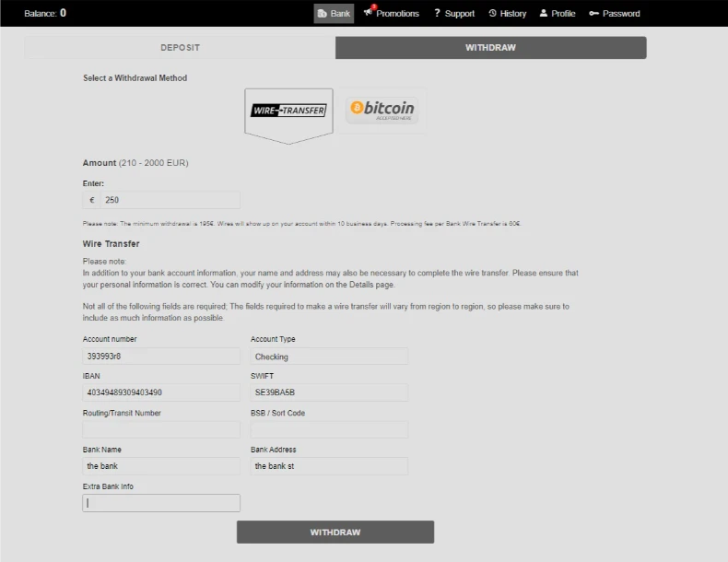Click the Password key icon

593,14
